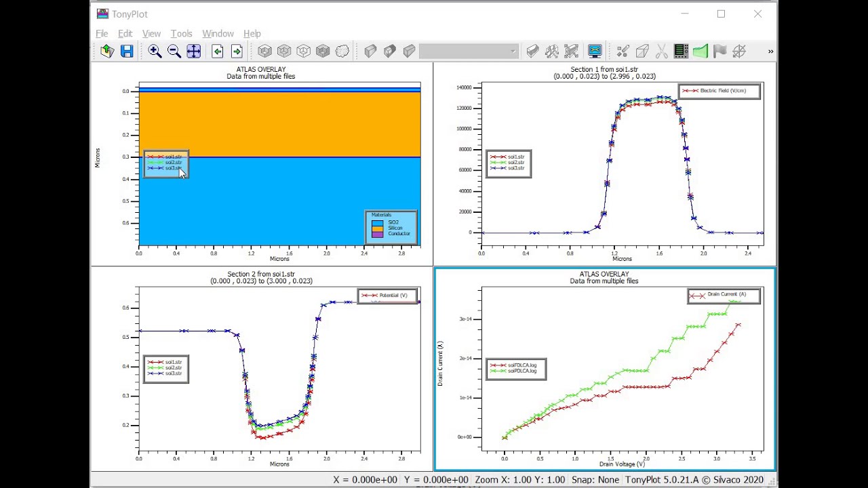The image size is (868, 488).
Task: Click the green right arrow icon
Action: (x=237, y=51)
